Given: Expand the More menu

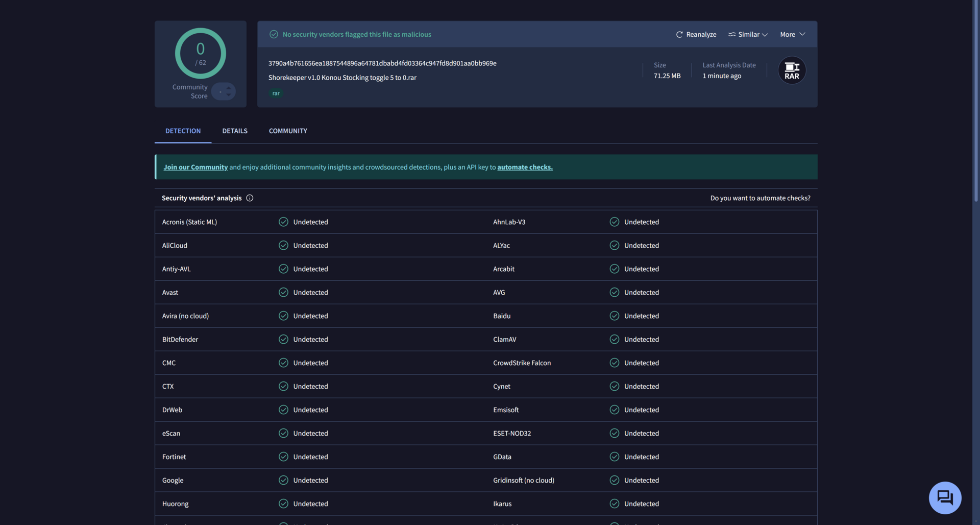Looking at the screenshot, I should pyautogui.click(x=792, y=34).
